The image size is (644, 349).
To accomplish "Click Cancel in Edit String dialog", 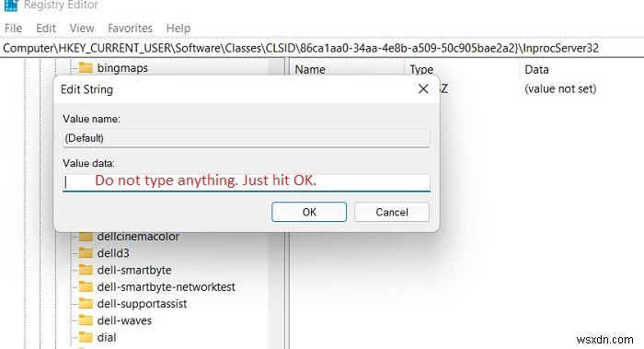I will click(x=392, y=212).
